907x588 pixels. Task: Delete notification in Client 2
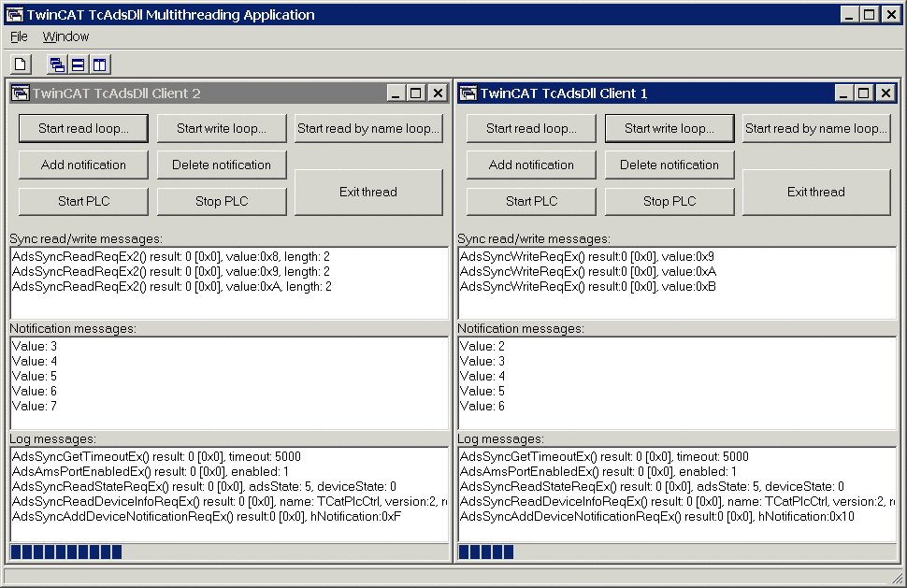(222, 165)
